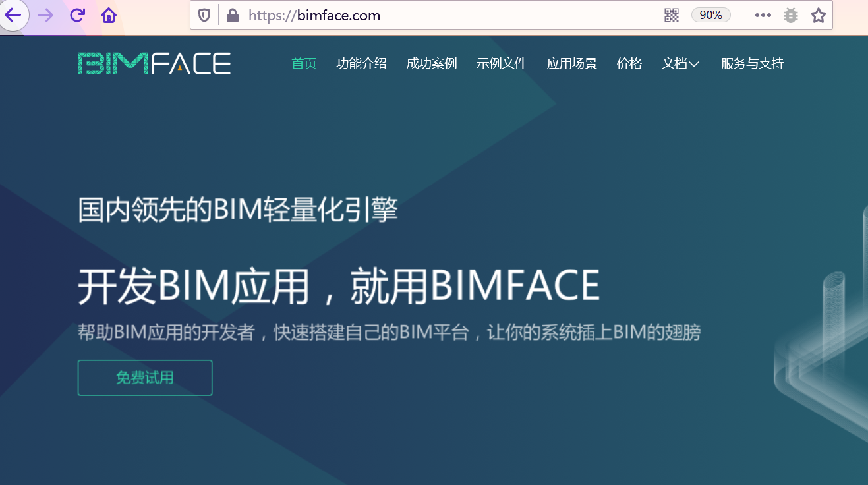Click the 免费试用 button
This screenshot has height=485, width=868.
coord(144,378)
